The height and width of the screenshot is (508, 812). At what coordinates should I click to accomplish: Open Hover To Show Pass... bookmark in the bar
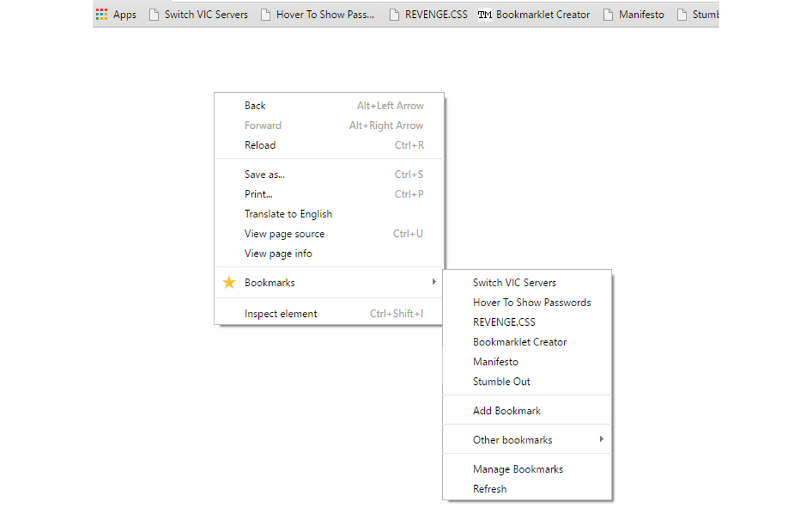[325, 14]
